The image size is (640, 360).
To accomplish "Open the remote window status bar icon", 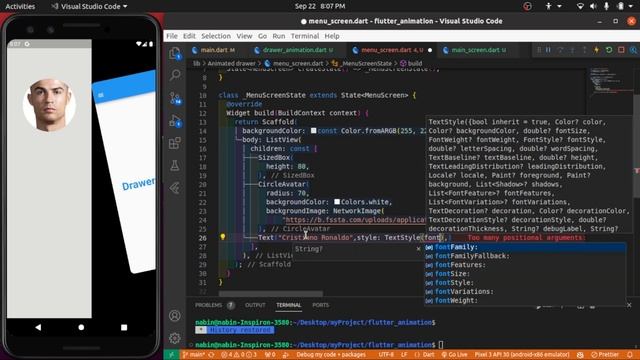I will click(x=172, y=355).
